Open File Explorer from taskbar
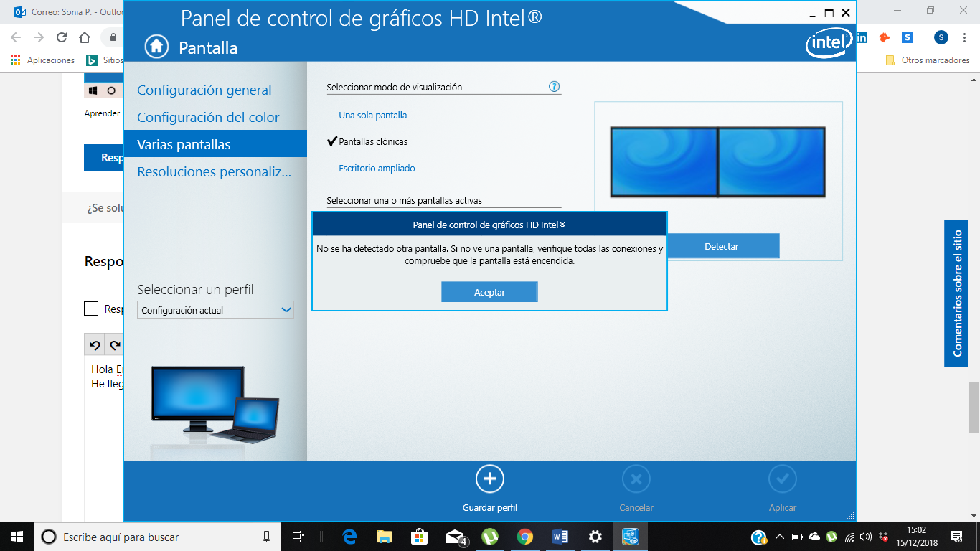Viewport: 980px width, 551px height. tap(385, 537)
